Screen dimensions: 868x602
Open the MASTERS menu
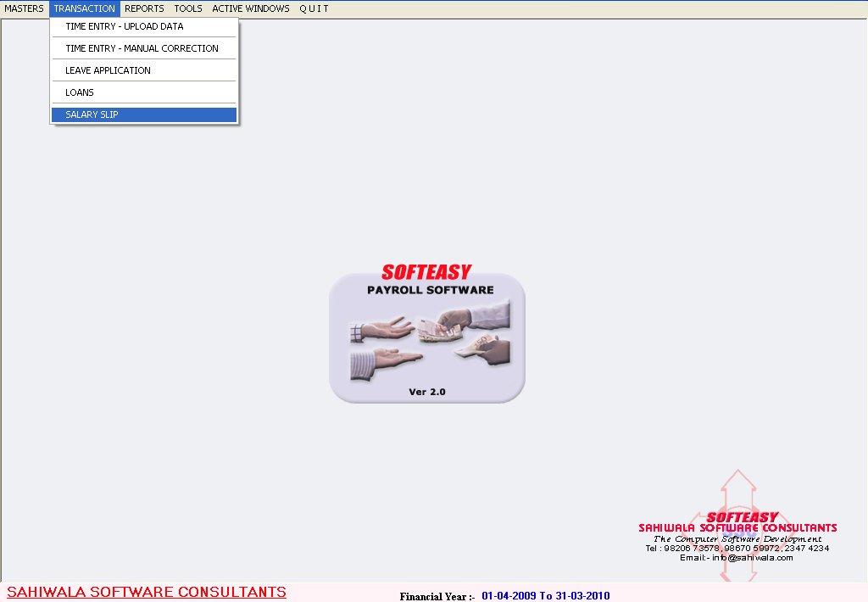(x=24, y=8)
